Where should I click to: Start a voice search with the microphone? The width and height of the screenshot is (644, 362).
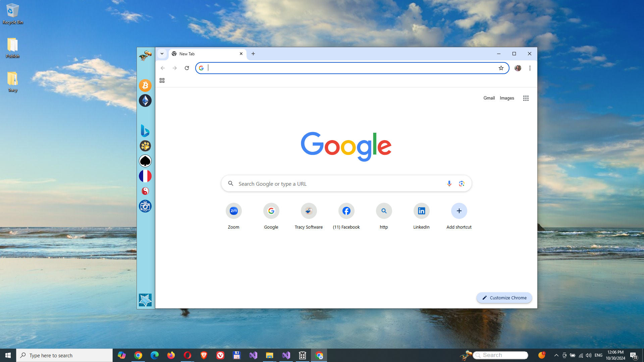tap(449, 184)
